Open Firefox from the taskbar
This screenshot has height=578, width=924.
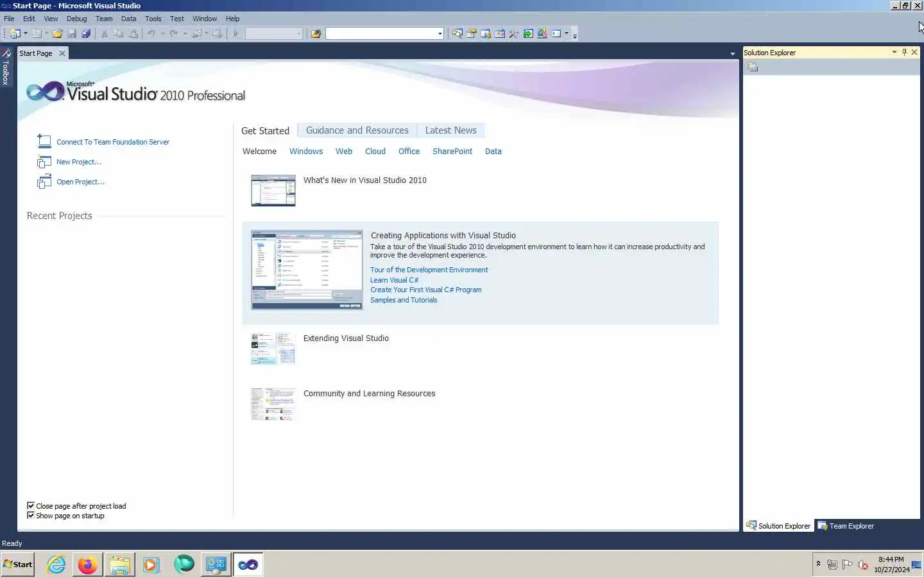[x=88, y=565]
